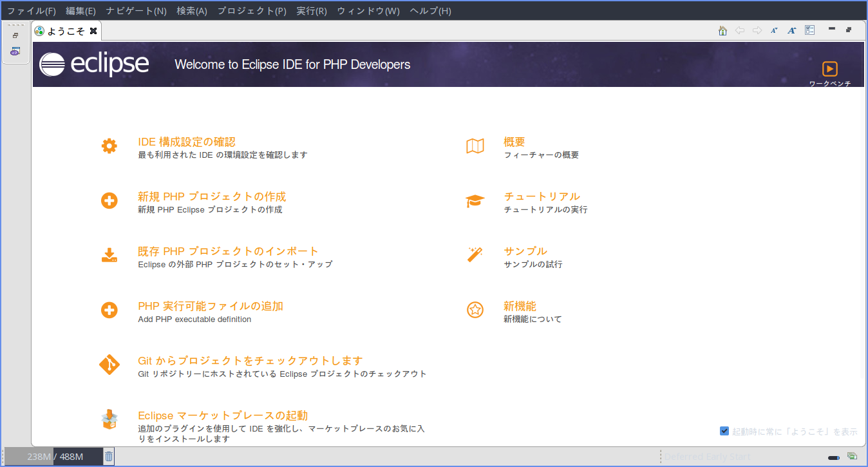Screen dimensions: 868x467
Task: Open the 新機能 link
Action: tap(520, 306)
